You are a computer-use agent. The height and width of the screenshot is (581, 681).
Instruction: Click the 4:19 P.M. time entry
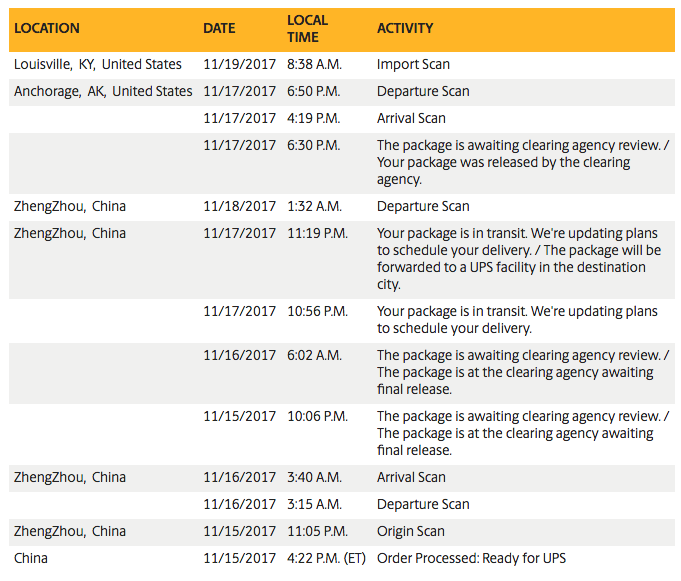coord(313,118)
